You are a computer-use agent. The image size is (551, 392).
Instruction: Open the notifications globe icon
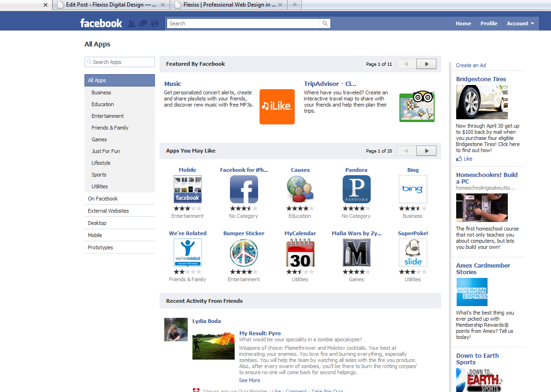[154, 23]
